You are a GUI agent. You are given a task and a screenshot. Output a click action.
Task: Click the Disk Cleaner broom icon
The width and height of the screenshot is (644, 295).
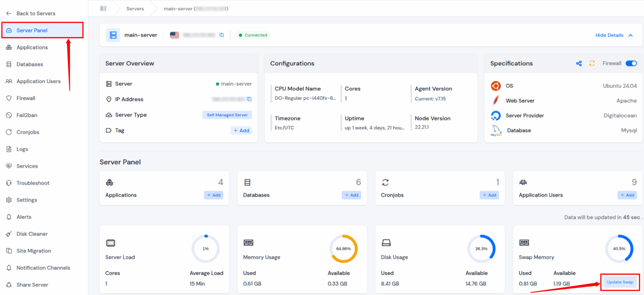9,234
